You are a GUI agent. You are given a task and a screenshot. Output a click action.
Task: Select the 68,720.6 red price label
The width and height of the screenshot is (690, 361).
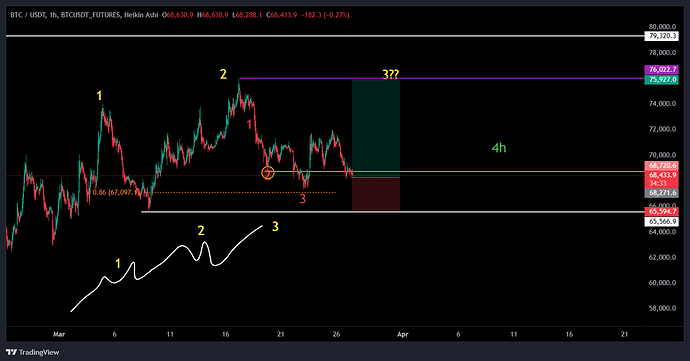(661, 166)
